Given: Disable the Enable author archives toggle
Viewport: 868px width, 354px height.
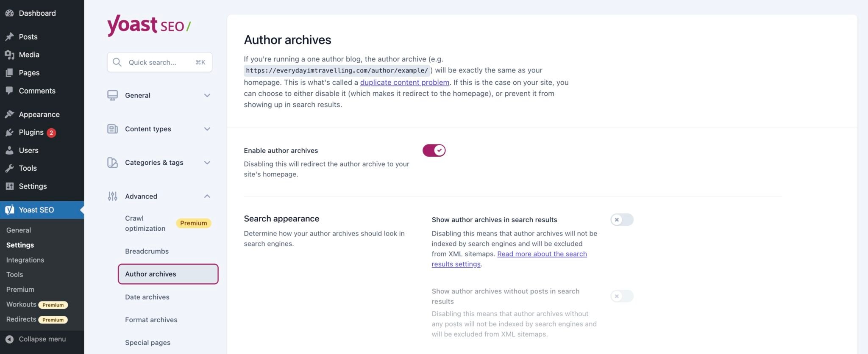Looking at the screenshot, I should (x=434, y=150).
